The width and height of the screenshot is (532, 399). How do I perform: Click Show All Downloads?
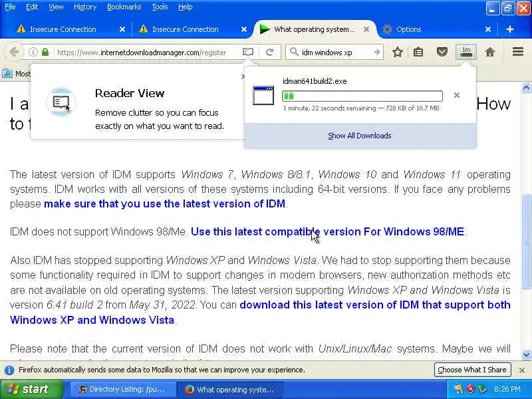pyautogui.click(x=360, y=136)
